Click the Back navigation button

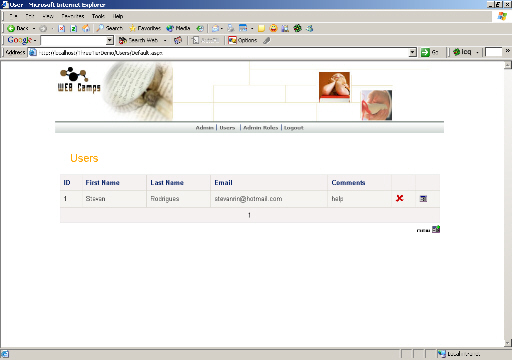click(18, 28)
